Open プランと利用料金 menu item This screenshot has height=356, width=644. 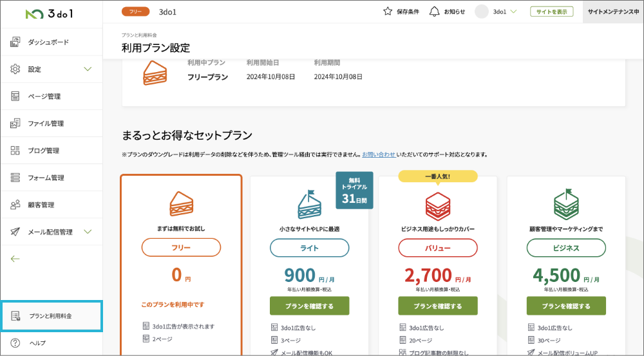pyautogui.click(x=52, y=315)
